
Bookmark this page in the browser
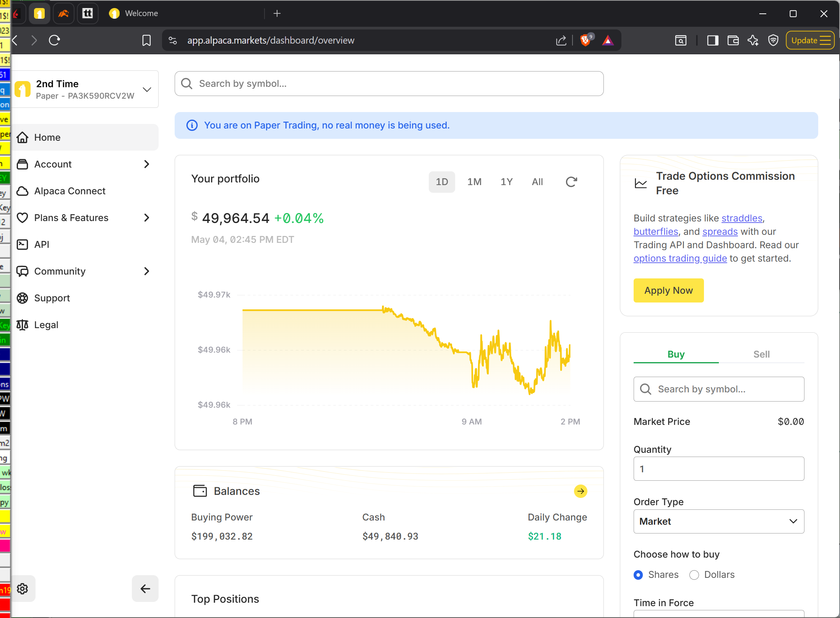pyautogui.click(x=146, y=40)
